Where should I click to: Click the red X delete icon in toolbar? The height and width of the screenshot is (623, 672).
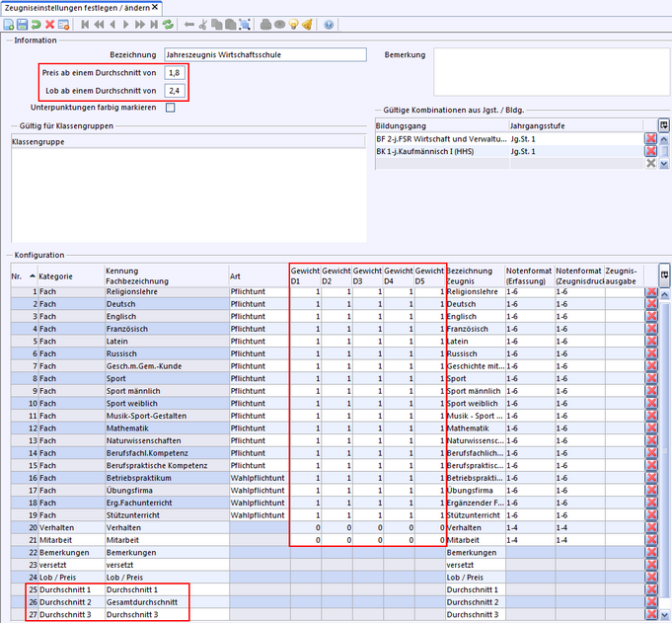point(50,24)
